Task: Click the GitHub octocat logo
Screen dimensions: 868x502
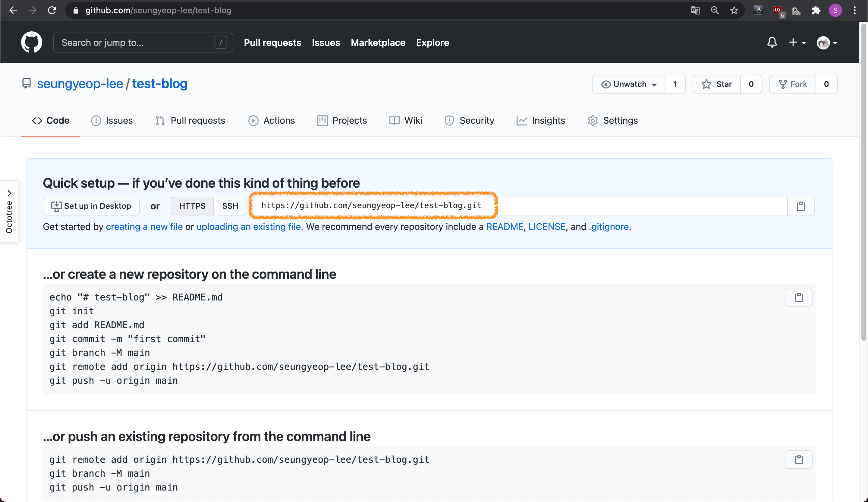Action: (31, 43)
